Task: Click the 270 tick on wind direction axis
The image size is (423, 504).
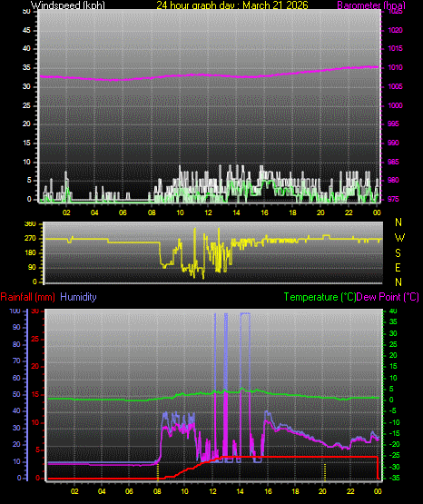Action: tap(30, 239)
